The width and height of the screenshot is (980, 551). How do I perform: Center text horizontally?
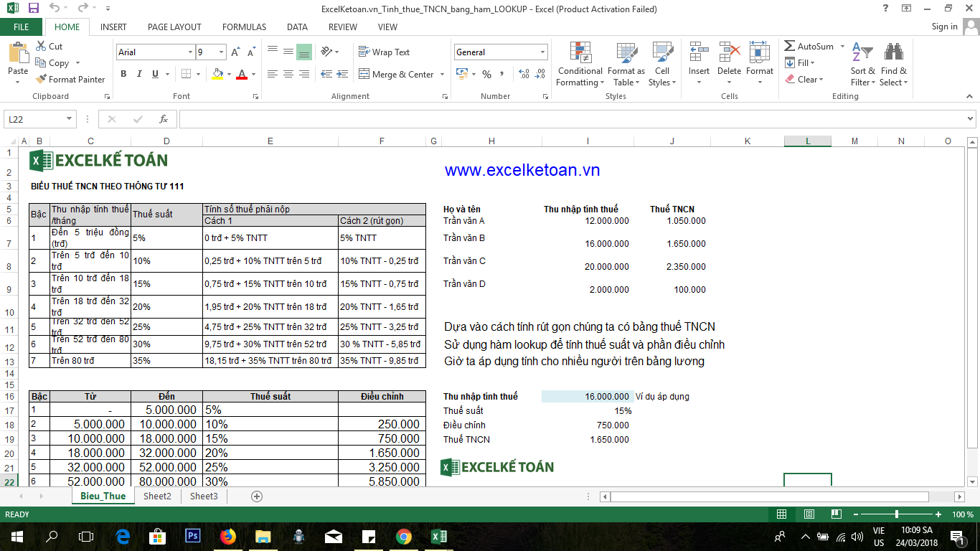pos(288,75)
